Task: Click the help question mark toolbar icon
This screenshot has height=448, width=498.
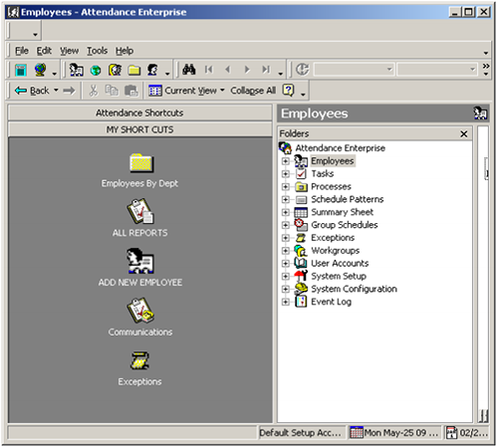Action: pyautogui.click(x=288, y=91)
